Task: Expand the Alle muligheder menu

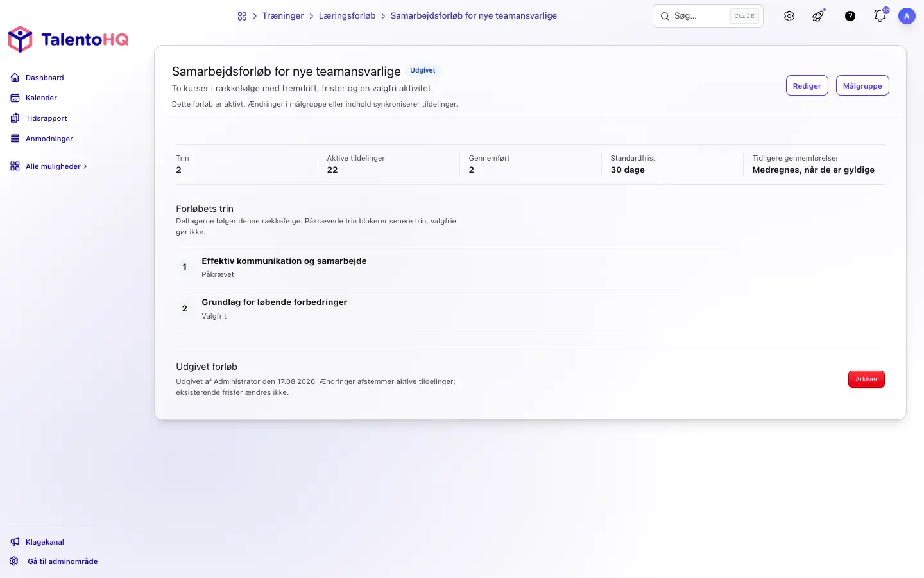Action: coord(49,166)
